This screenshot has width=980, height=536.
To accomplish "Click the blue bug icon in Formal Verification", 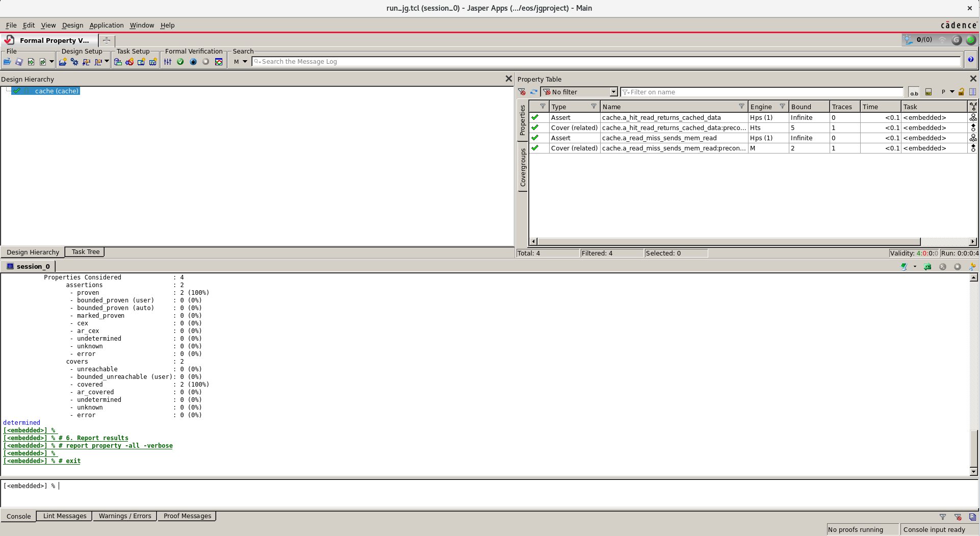I will pyautogui.click(x=193, y=62).
